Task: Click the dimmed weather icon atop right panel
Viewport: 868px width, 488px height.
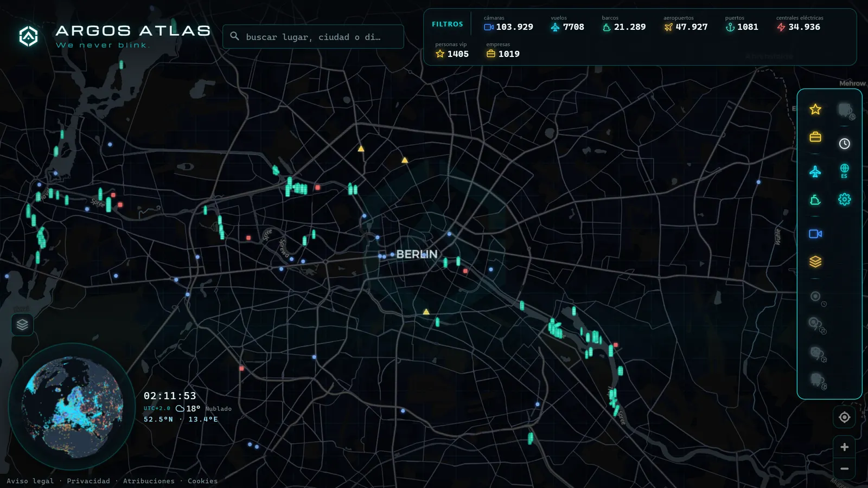Action: [845, 111]
